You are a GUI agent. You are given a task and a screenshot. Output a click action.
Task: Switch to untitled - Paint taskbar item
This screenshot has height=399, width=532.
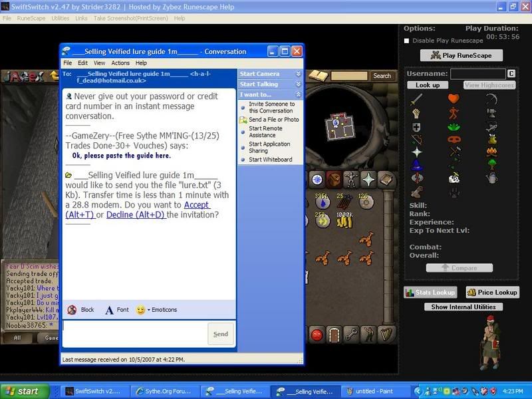click(x=374, y=391)
